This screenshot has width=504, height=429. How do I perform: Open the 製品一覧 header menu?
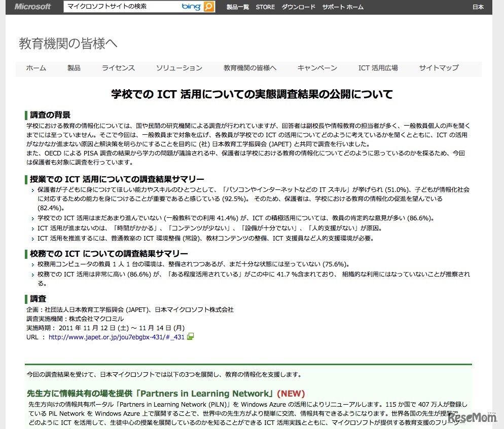(237, 7)
